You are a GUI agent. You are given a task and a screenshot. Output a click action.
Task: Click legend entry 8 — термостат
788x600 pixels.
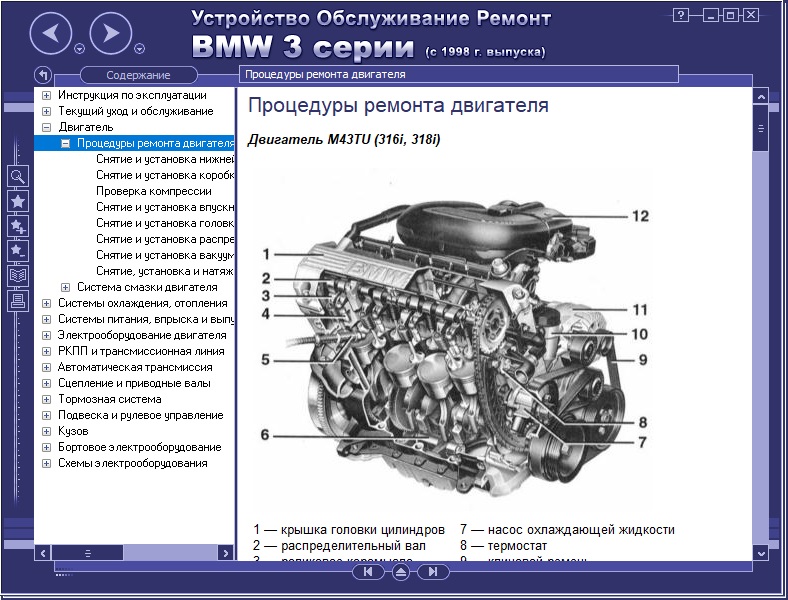504,546
